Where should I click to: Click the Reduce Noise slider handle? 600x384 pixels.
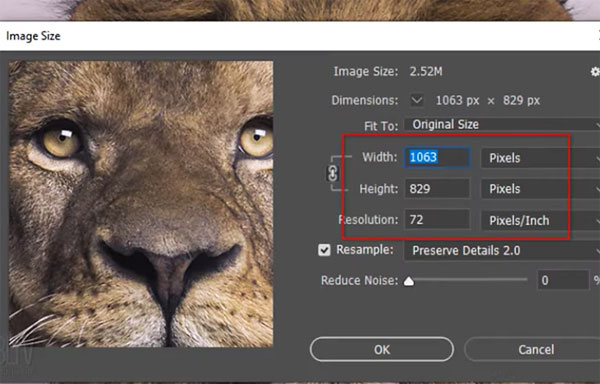(409, 281)
